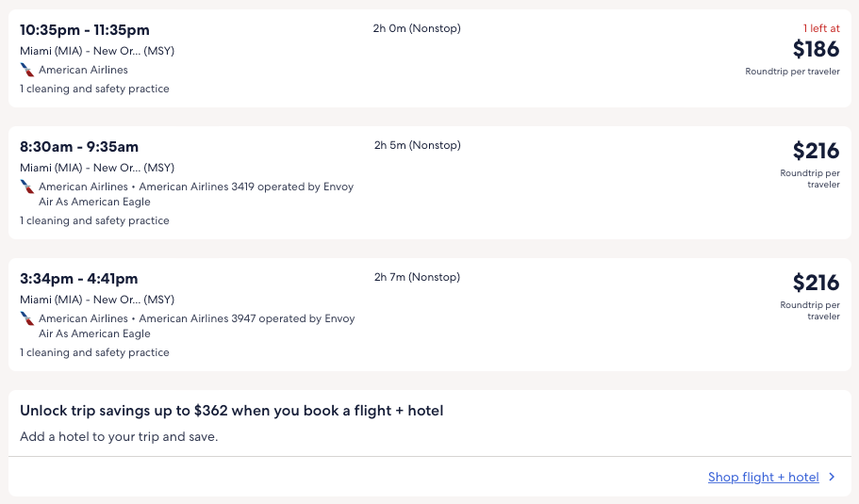Image resolution: width=859 pixels, height=504 pixels.
Task: Select the 10:35pm - 11:35pm flight
Action: coord(85,30)
